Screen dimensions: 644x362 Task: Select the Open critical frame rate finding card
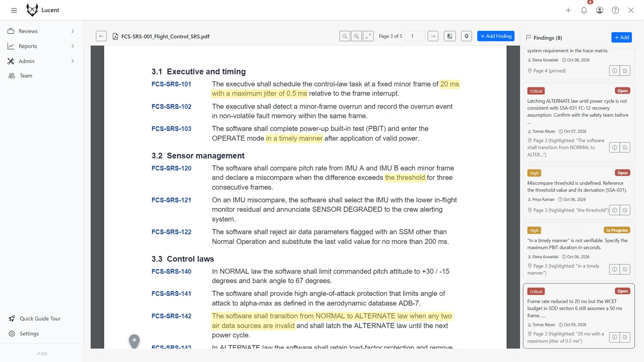pos(579,316)
